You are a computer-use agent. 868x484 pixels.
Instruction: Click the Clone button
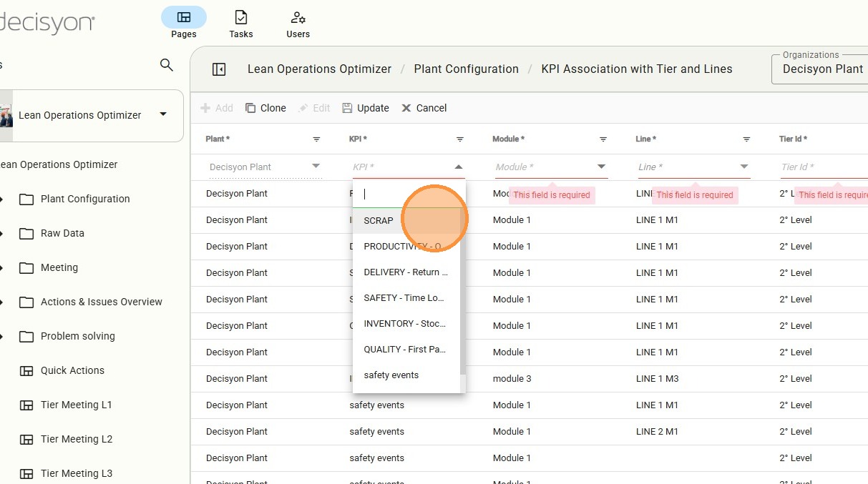coord(265,108)
